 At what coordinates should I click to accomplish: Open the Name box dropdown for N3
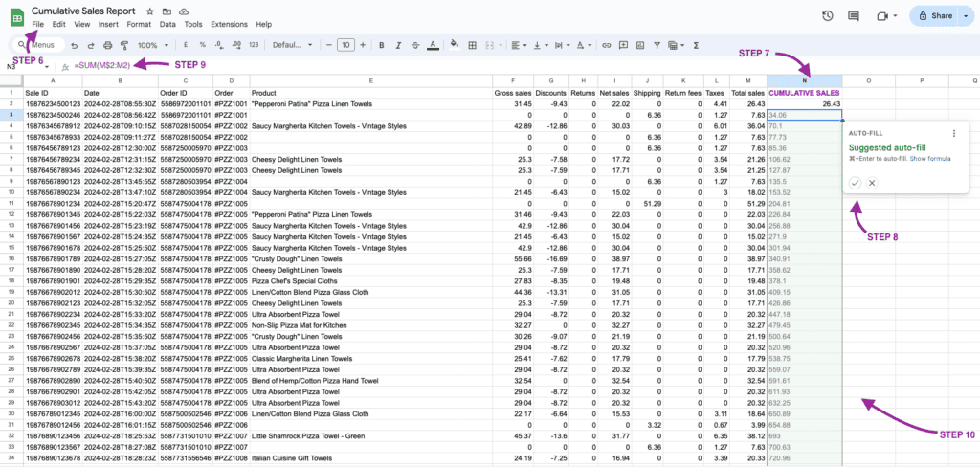point(47,66)
